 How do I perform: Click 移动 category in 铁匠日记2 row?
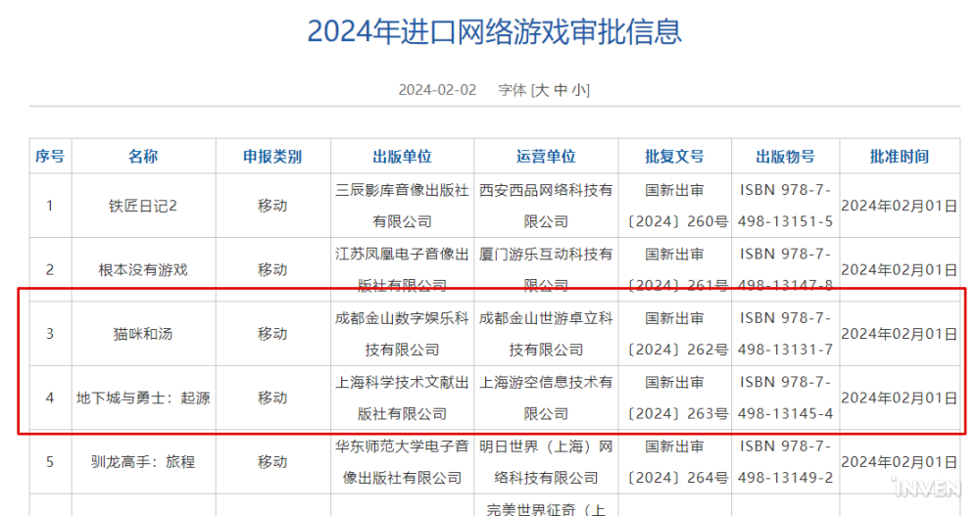(x=272, y=207)
